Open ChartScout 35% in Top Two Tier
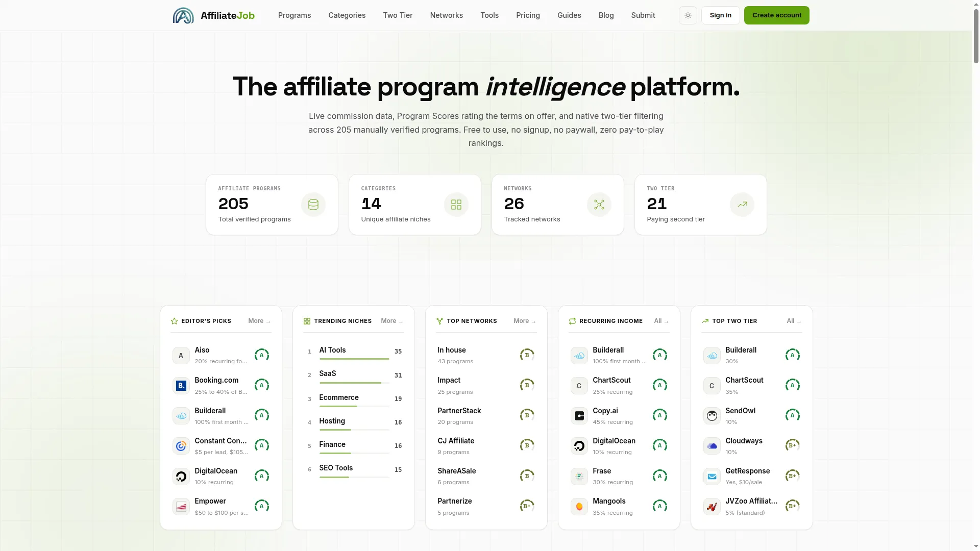Viewport: 980px width, 551px height. pyautogui.click(x=751, y=386)
